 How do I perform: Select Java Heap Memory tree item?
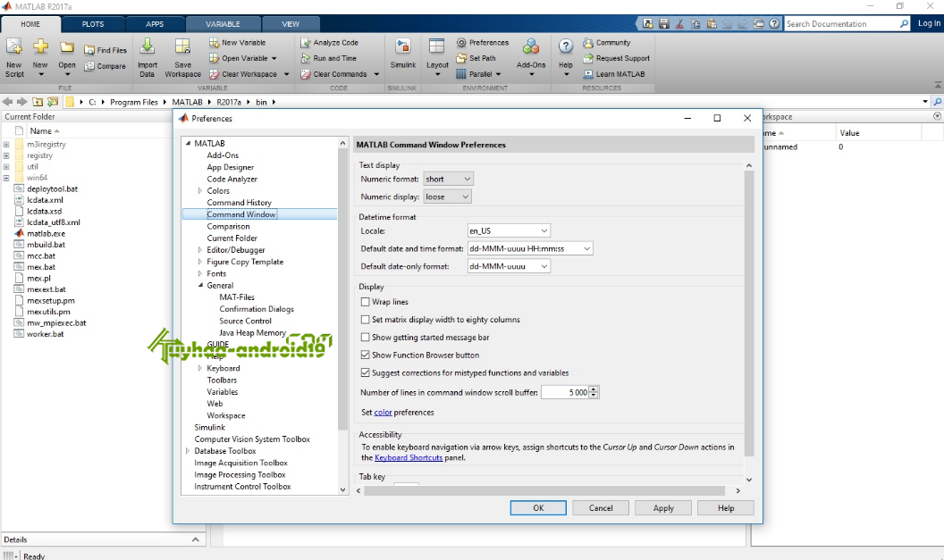tap(252, 332)
